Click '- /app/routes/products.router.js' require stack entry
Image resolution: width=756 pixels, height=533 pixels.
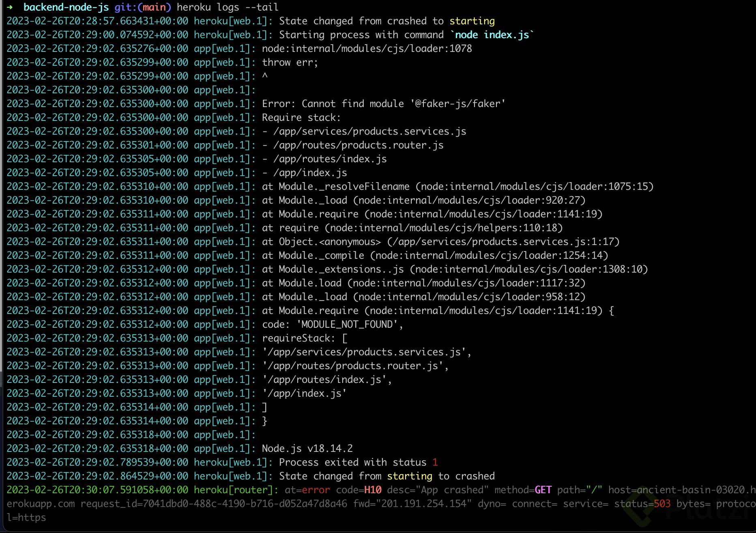point(353,145)
